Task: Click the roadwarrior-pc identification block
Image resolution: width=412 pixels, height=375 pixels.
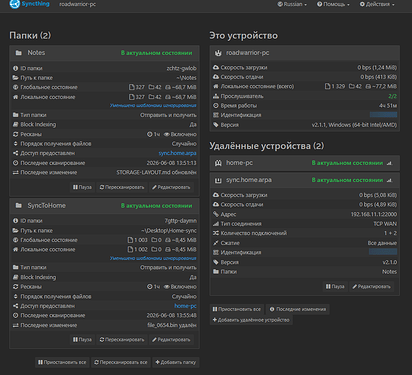Action: click(x=383, y=115)
